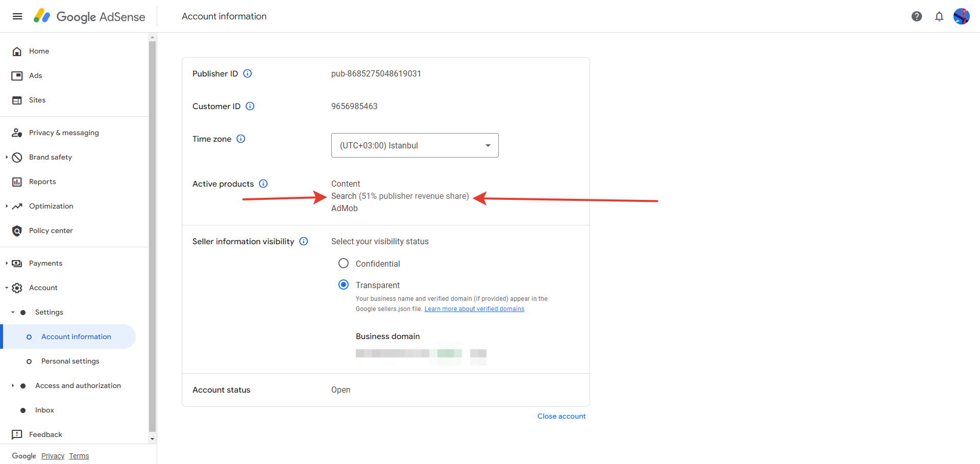Open Feedback menu item
Image resolution: width=980 pixels, height=464 pixels.
coord(45,434)
